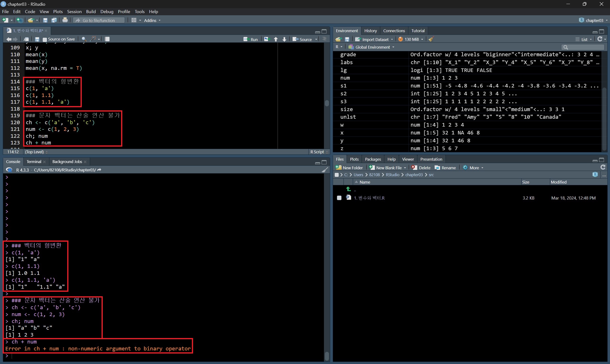Click the New Folder button
The image size is (610, 364).
(349, 168)
